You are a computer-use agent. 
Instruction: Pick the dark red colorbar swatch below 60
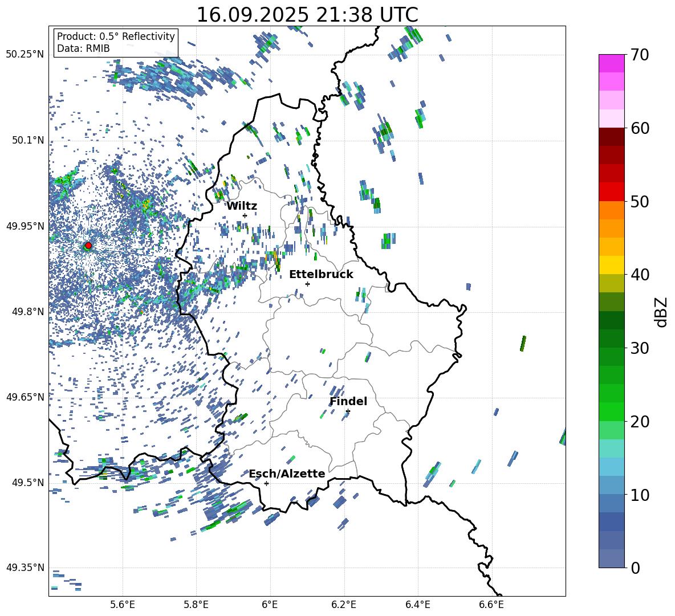click(x=611, y=137)
